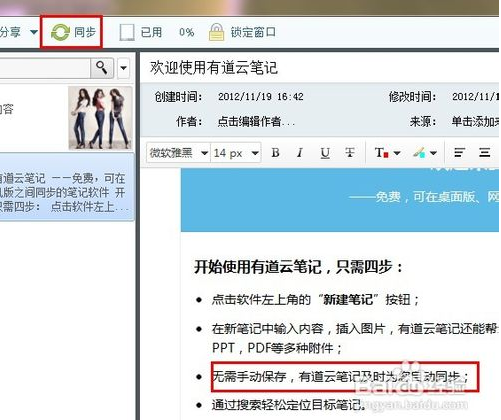Click the padlock lock-window icon
This screenshot has height=420, width=501.
pyautogui.click(x=216, y=32)
